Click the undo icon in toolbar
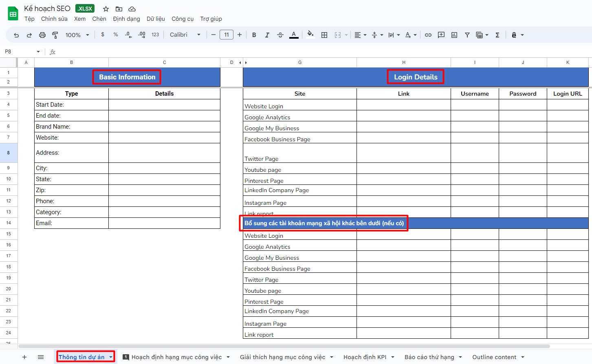Image resolution: width=592 pixels, height=364 pixels. pos(16,35)
